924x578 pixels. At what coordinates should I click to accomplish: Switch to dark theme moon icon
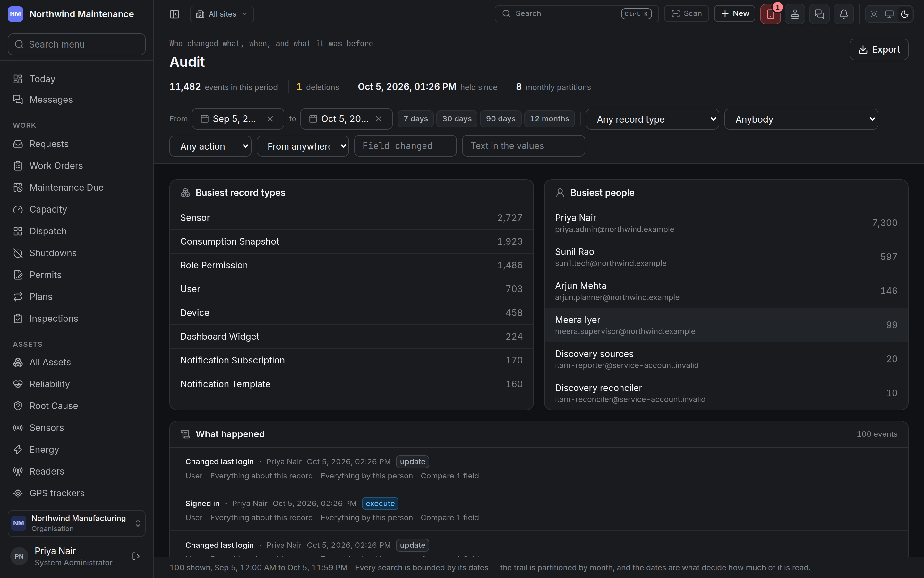(x=904, y=14)
